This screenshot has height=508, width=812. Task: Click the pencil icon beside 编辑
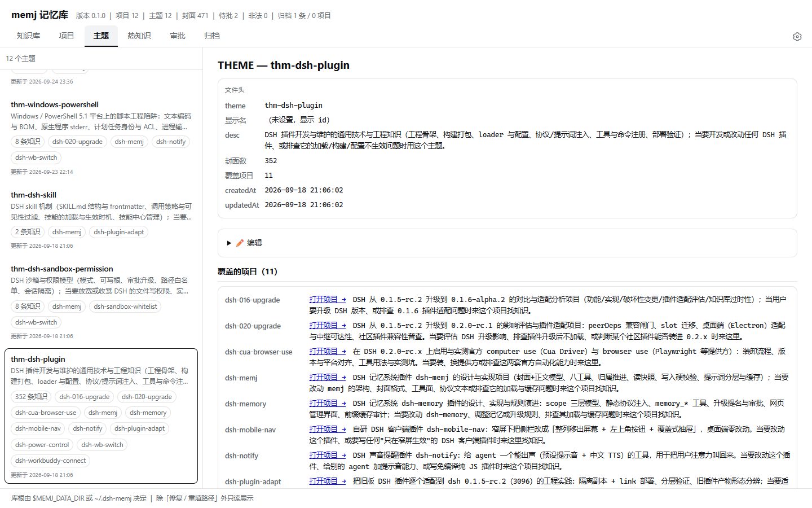pyautogui.click(x=240, y=243)
